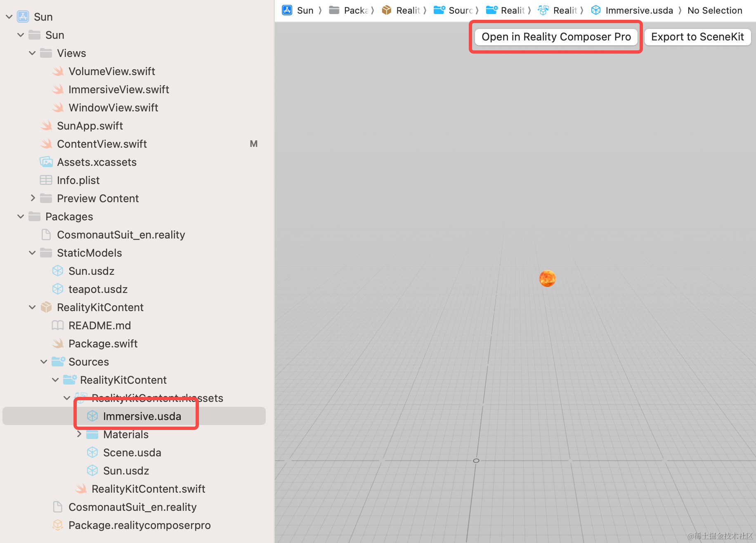Viewport: 756px width, 543px height.
Task: Click the cube icon beside teapot.usdz
Action: point(58,289)
